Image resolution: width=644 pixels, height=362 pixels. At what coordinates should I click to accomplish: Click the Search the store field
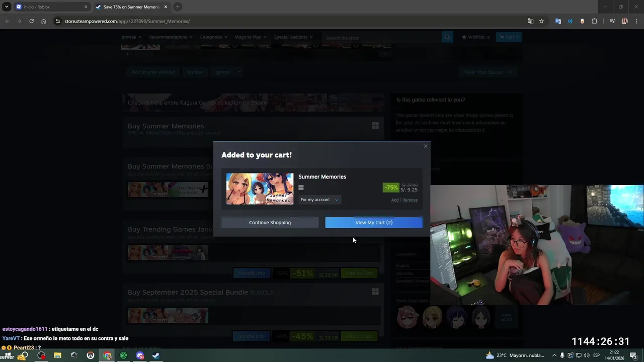point(381,37)
